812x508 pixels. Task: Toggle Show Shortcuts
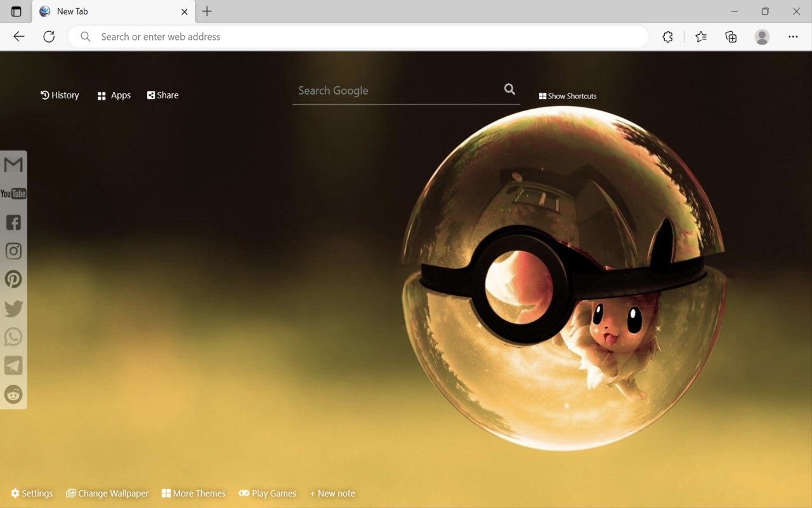568,96
